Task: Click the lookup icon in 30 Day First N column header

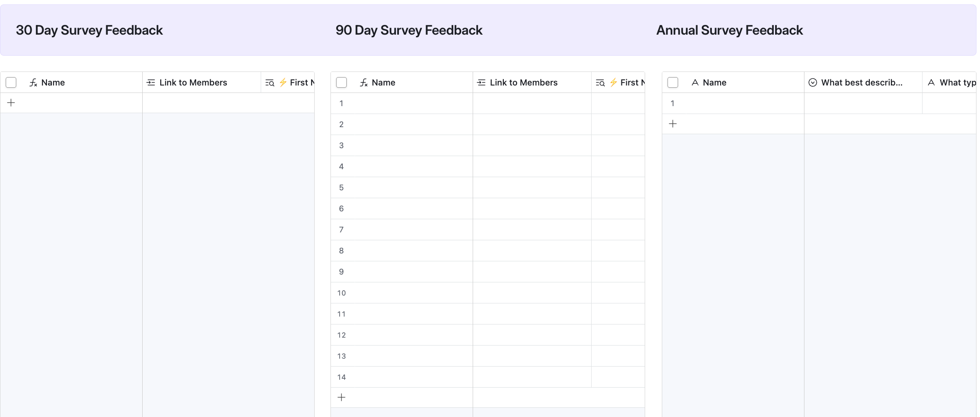Action: point(270,83)
